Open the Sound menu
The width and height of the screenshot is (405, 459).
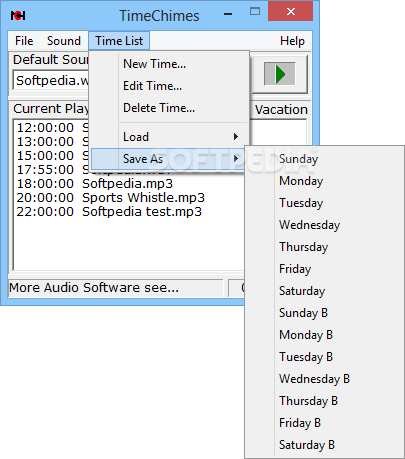[64, 41]
